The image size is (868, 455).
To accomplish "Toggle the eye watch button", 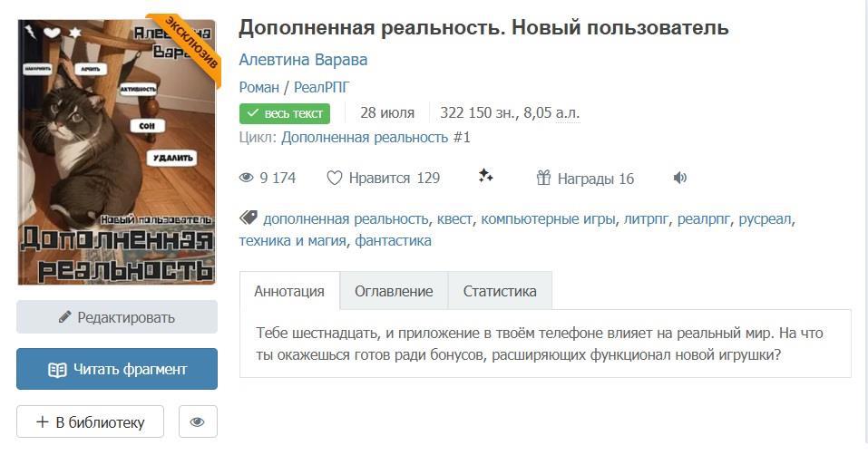I will tap(198, 421).
